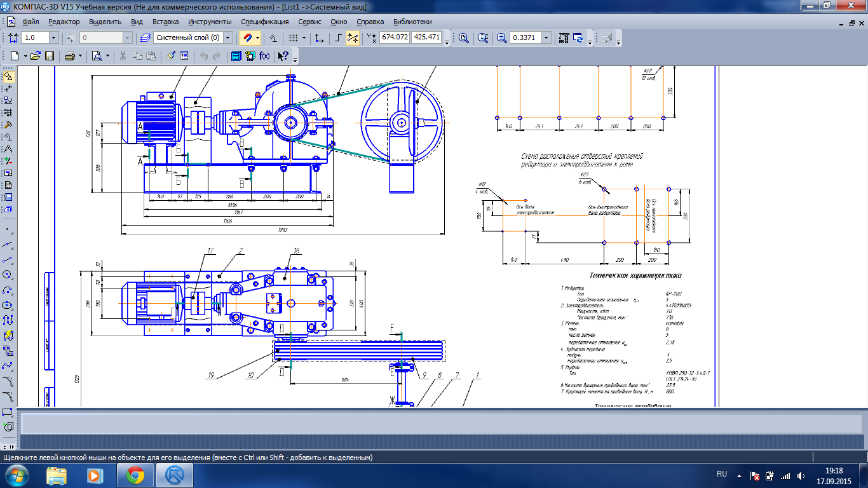Viewport: 868px width, 488px height.
Task: Click the Y coordinate field 425.471
Action: 427,37
